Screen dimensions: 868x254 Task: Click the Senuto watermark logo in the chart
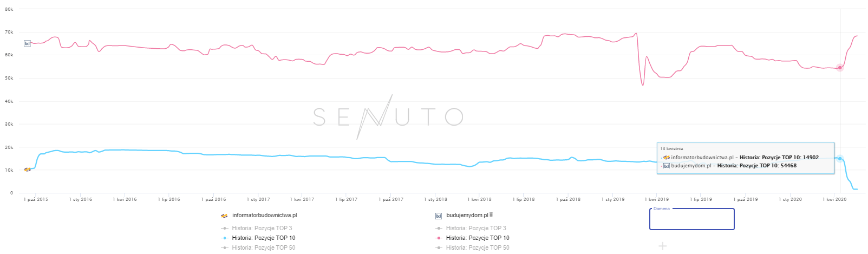(x=388, y=116)
